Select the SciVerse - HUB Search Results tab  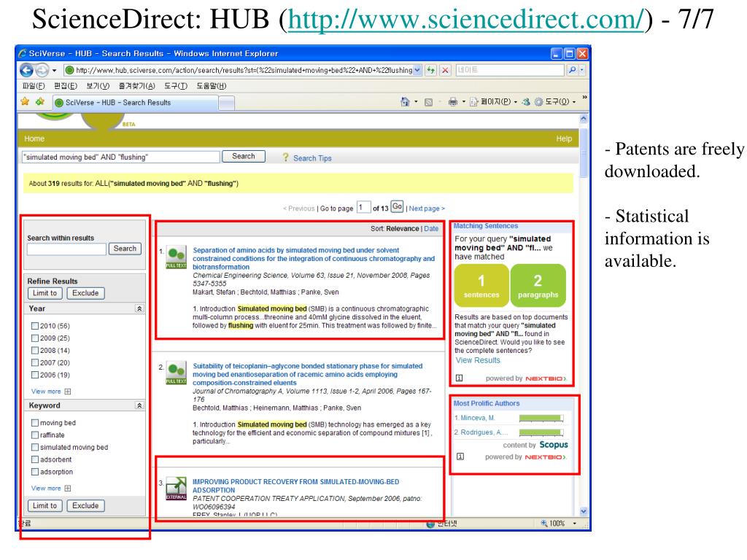tap(135, 102)
